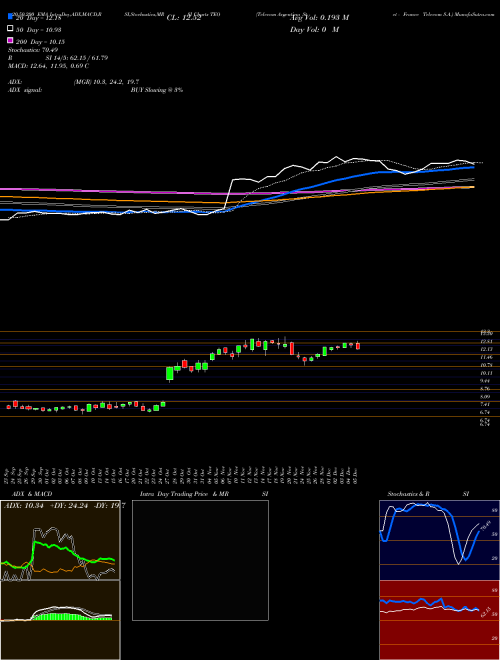Select the '200 Day = 10.15' legend text
The image size is (500, 660).
point(40,42)
